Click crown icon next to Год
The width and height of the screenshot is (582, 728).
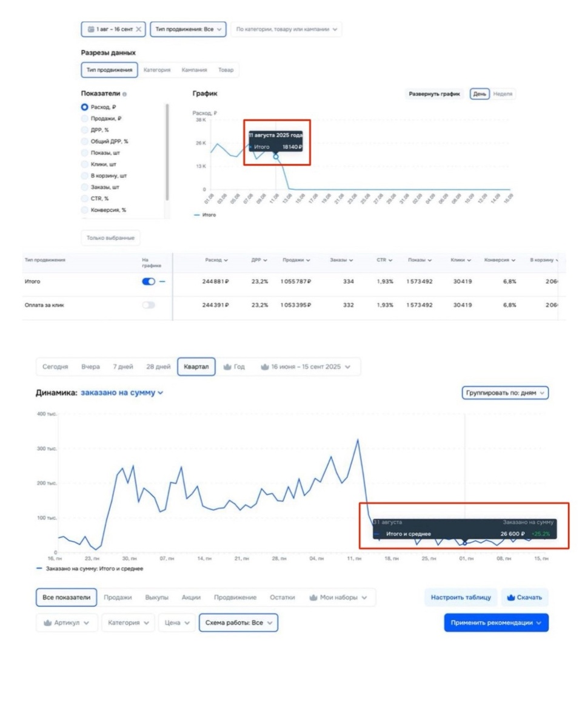pos(227,367)
